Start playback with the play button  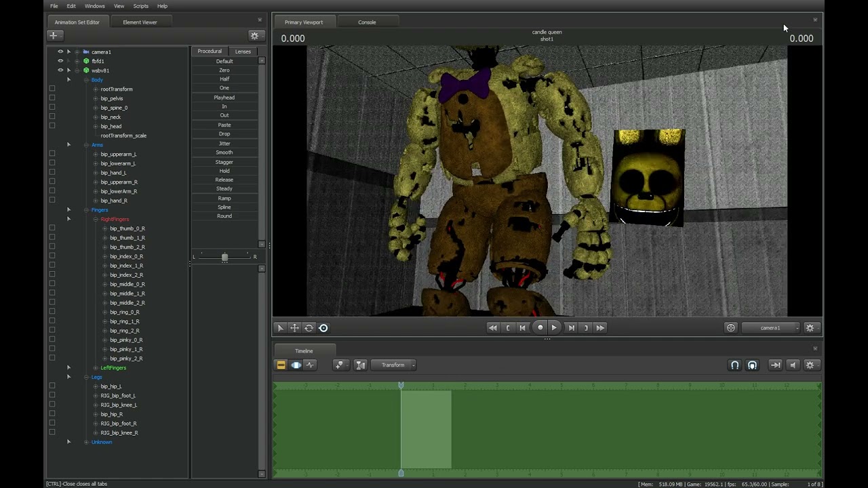[554, 327]
